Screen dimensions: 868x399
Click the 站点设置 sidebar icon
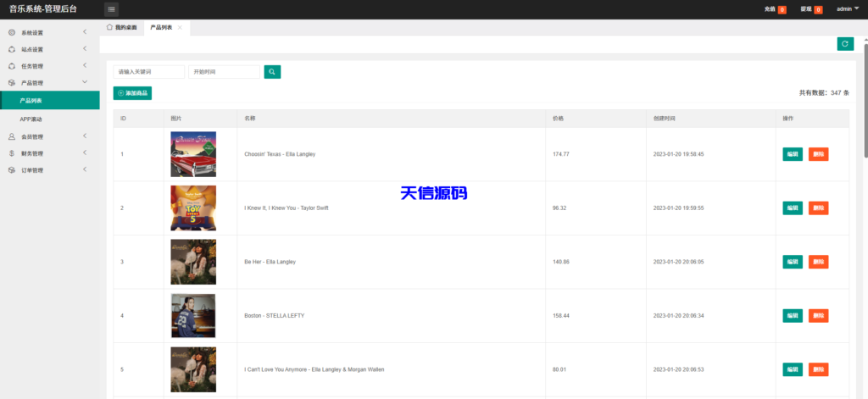pos(12,49)
